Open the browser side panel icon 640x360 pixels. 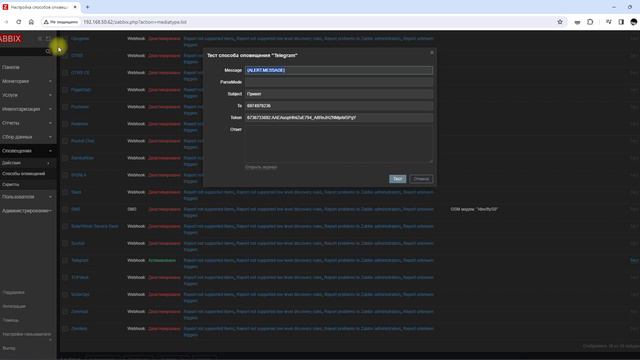[621, 22]
